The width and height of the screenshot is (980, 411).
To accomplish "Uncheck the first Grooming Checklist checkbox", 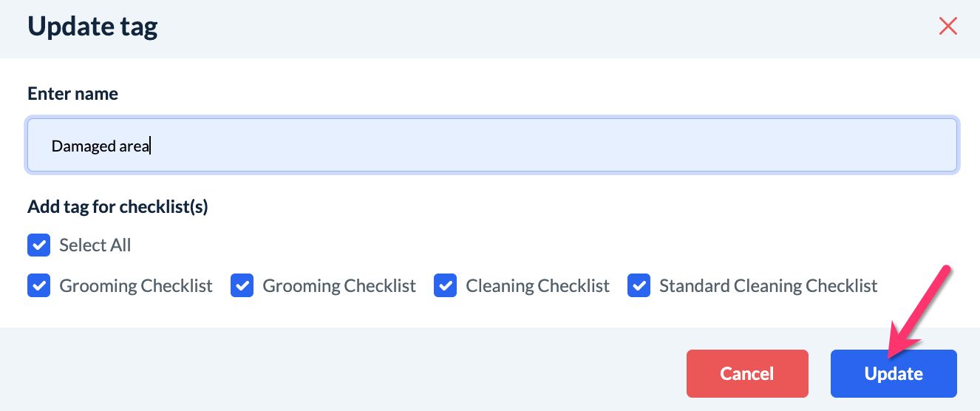I will [38, 285].
